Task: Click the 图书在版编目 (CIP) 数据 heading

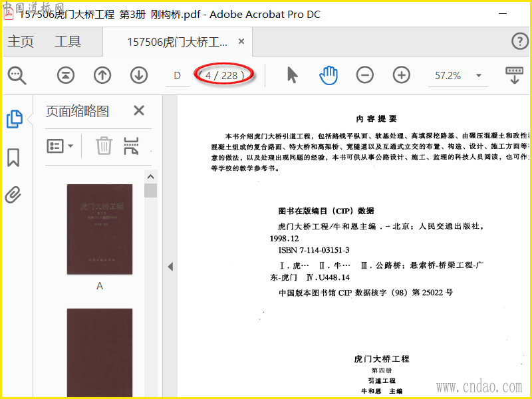Action: (x=326, y=211)
